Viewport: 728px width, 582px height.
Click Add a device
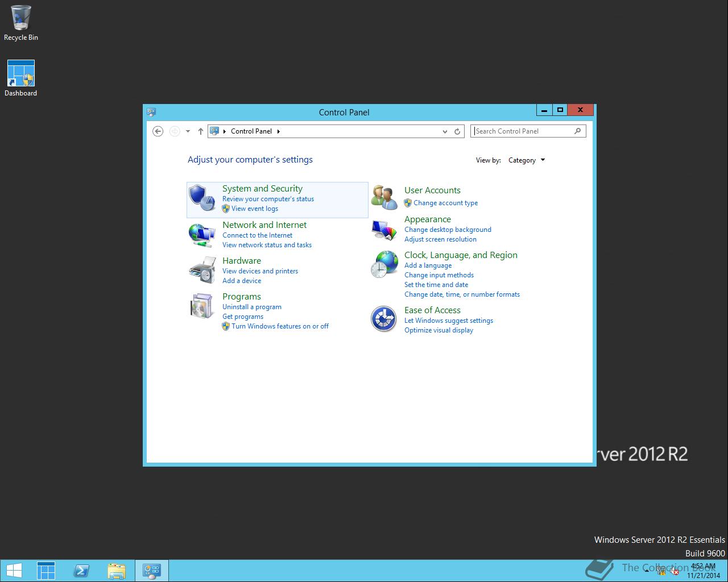coord(242,281)
